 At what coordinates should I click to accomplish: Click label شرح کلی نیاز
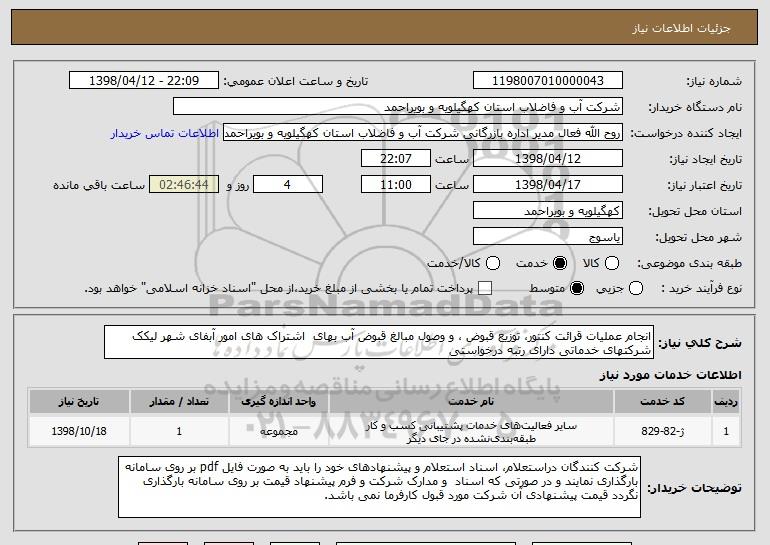coord(700,343)
